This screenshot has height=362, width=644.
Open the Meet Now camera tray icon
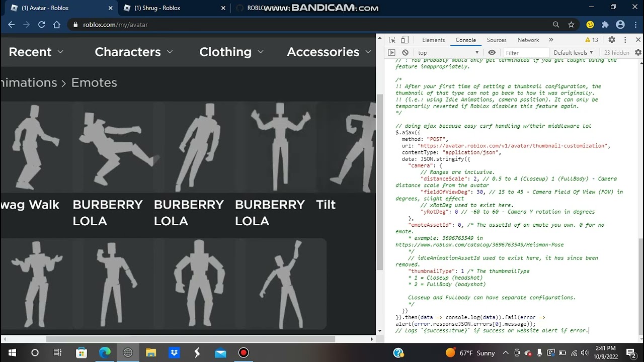click(517, 353)
